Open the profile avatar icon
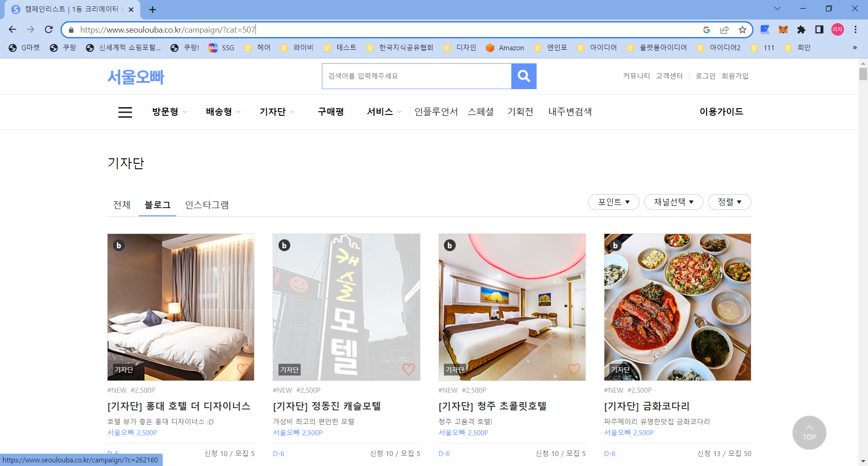Screen dimensions: 868x466 point(838,29)
